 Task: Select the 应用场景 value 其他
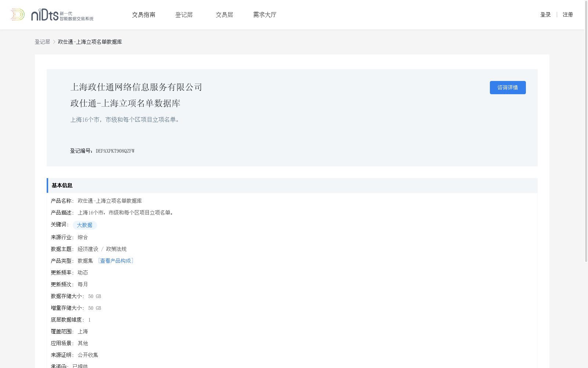coord(83,343)
